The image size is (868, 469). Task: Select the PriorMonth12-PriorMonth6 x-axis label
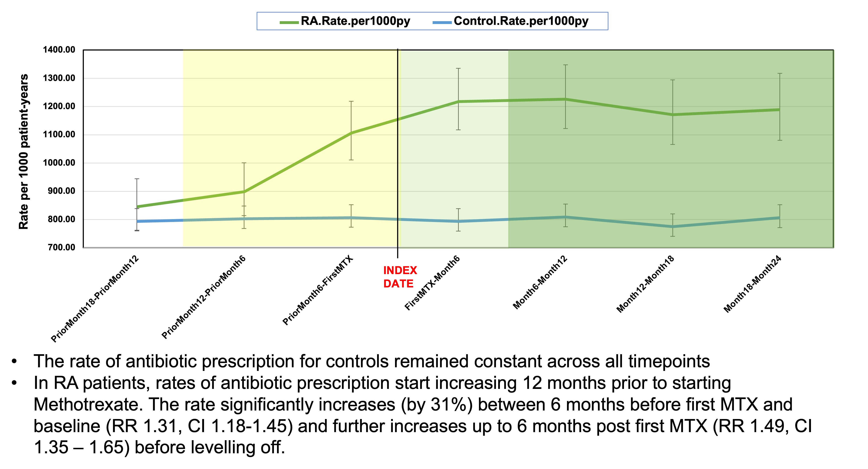tap(204, 297)
